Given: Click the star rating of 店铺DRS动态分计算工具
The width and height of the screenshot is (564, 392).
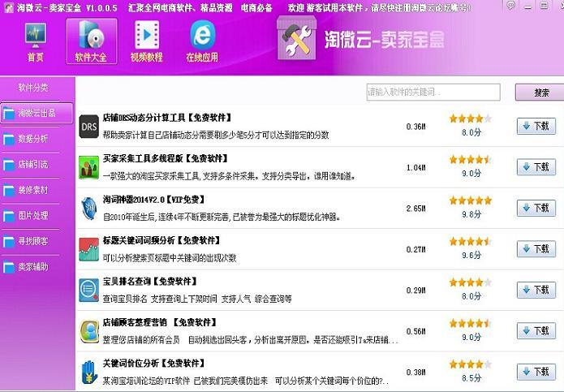Looking at the screenshot, I should coord(471,118).
